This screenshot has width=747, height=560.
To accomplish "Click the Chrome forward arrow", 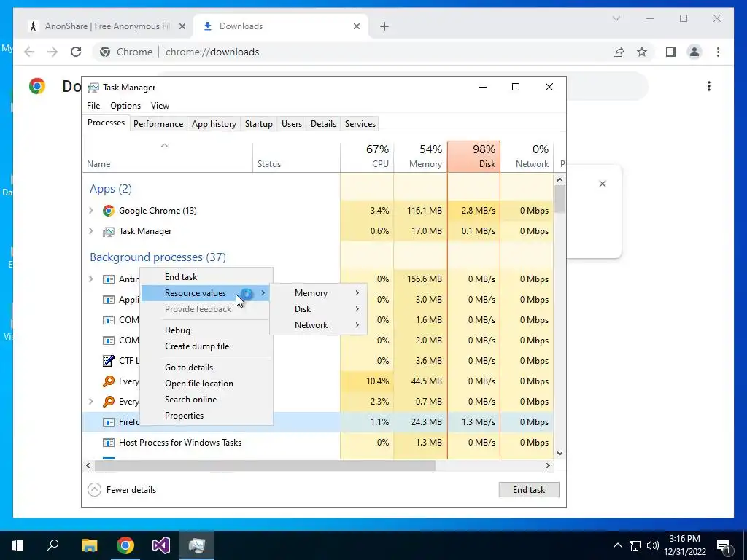I will point(53,52).
